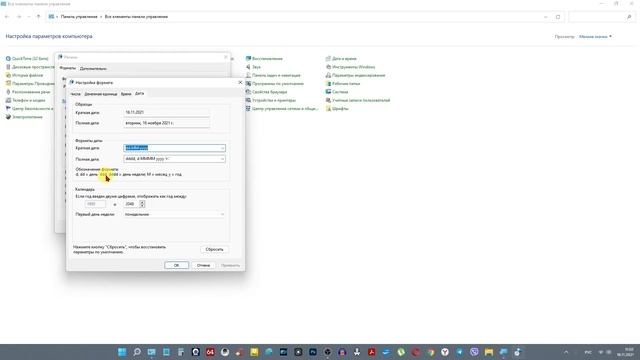This screenshot has height=360, width=640.
Task: Click the language indicator РУС
Action: coord(588,352)
